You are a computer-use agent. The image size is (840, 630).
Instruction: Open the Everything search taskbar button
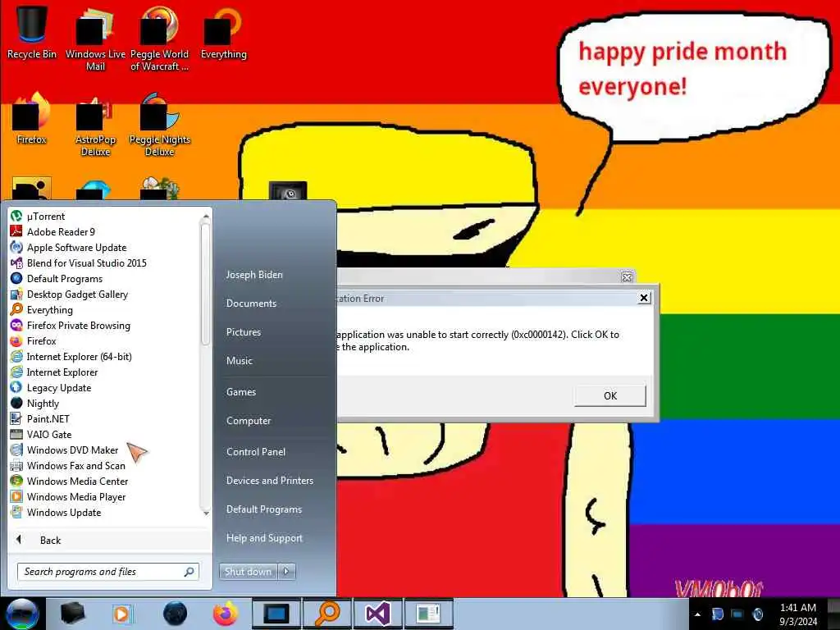(x=326, y=614)
